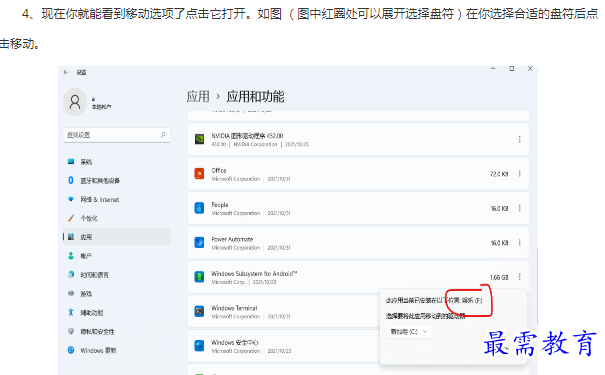Close the Settings window
This screenshot has width=605, height=375.
click(x=530, y=69)
